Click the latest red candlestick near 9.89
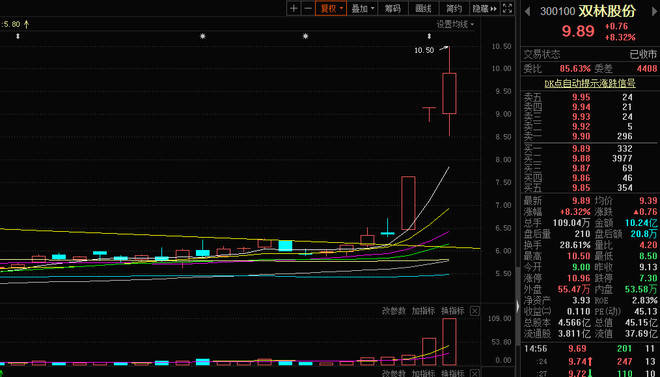Viewport: 660px width, 377px height. (449, 93)
